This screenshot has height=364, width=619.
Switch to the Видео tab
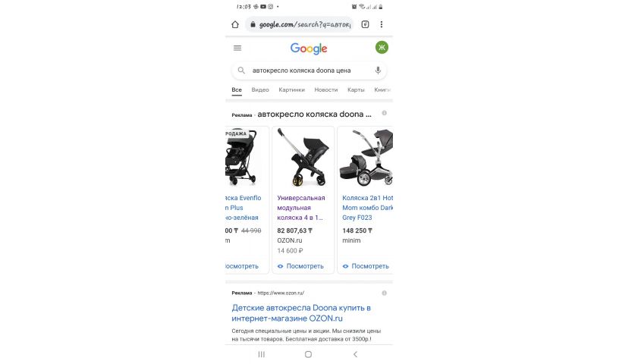tap(260, 89)
